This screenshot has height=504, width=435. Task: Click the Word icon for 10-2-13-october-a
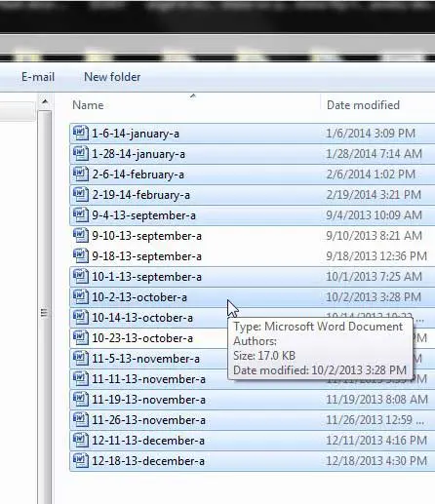(81, 297)
